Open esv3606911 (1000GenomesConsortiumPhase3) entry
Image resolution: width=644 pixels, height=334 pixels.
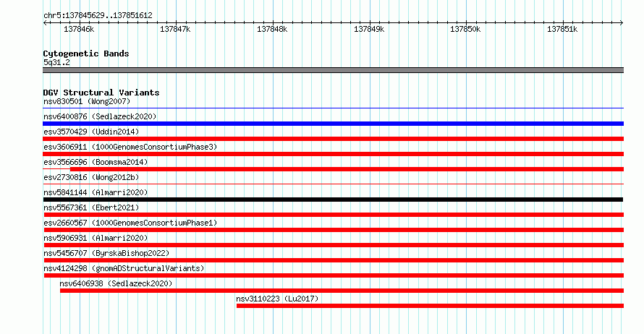tap(130, 147)
